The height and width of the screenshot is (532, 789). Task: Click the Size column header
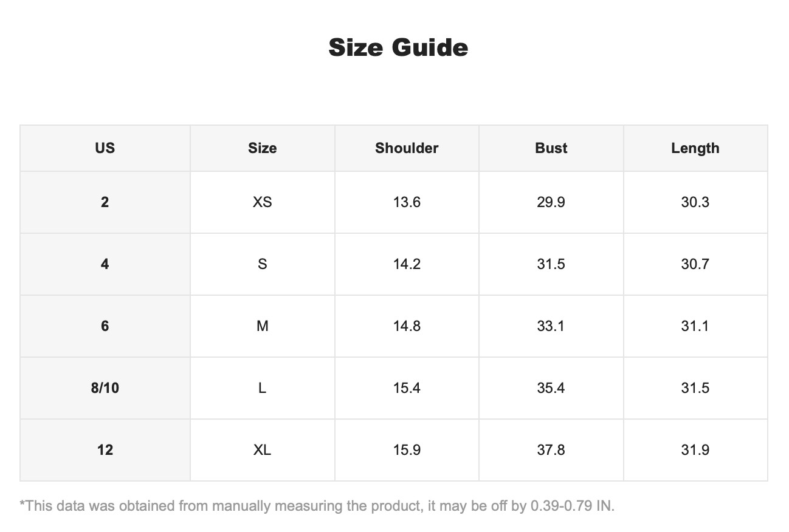[x=263, y=148]
